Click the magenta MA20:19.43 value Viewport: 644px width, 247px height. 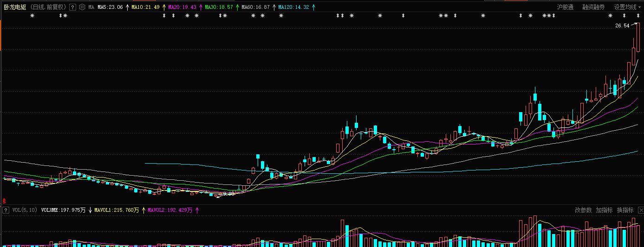[182, 7]
